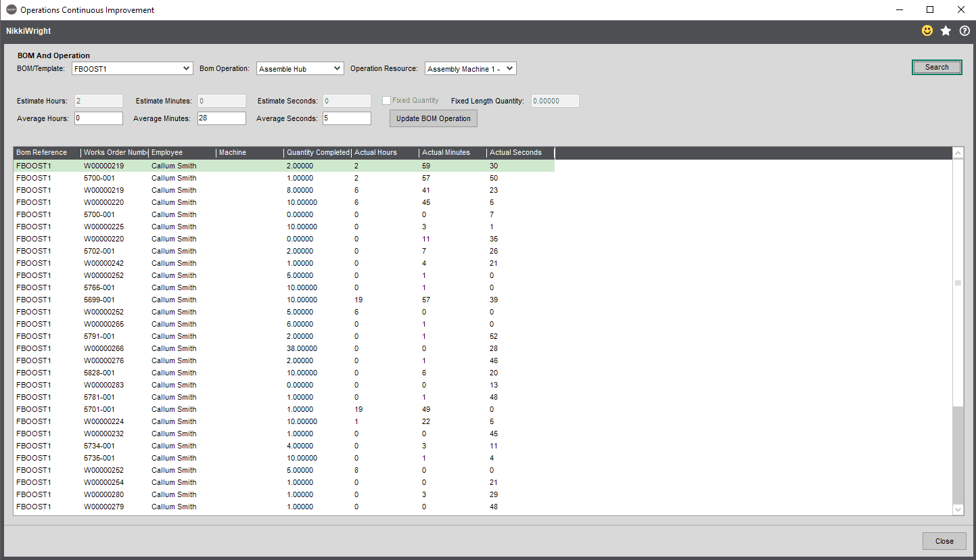The image size is (976, 560).
Task: Click the Fixed Length Quantity field
Action: [x=555, y=101]
